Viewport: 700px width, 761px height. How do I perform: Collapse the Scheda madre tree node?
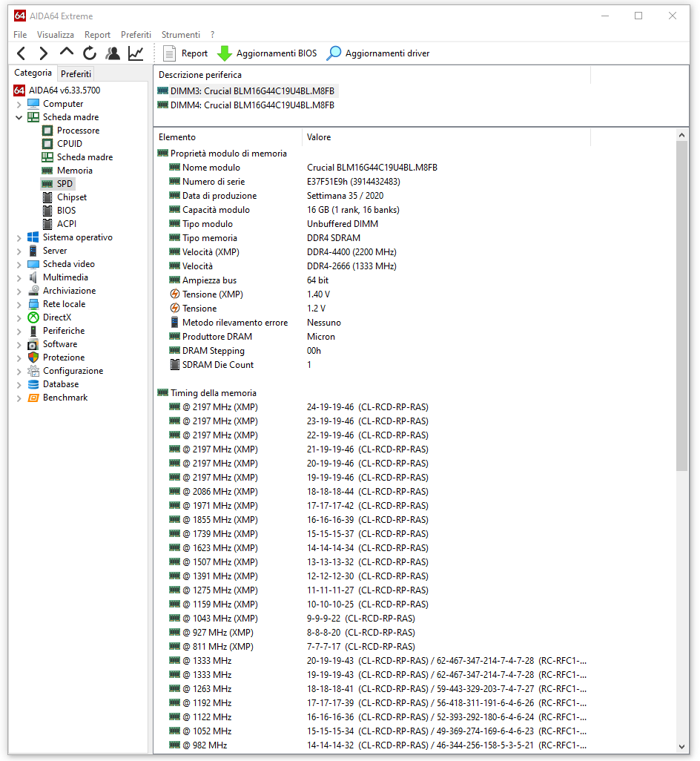coord(19,117)
